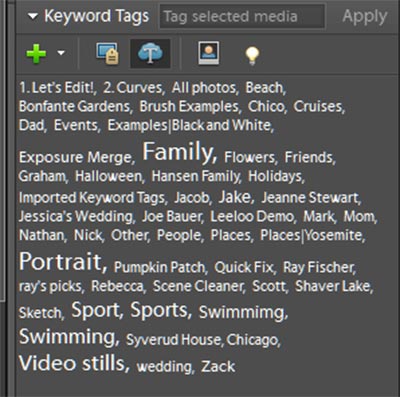Choose the Jessica's Wedding tag
This screenshot has width=400, height=397.
(76, 217)
